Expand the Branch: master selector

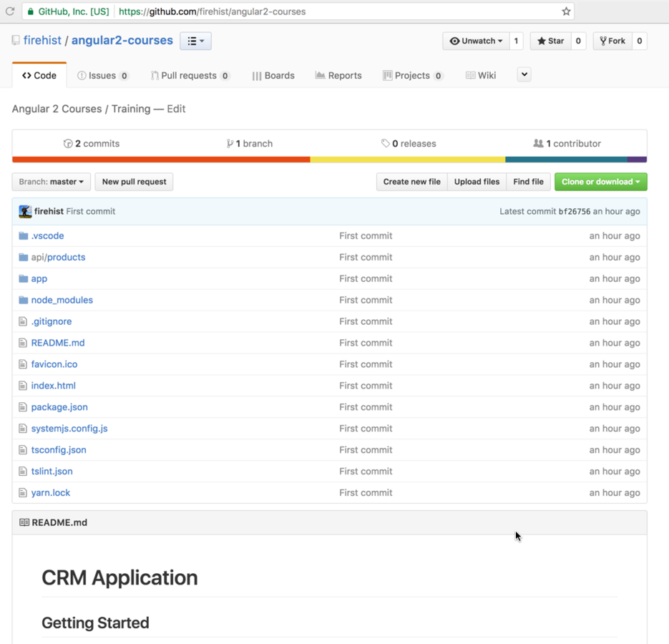pos(52,182)
